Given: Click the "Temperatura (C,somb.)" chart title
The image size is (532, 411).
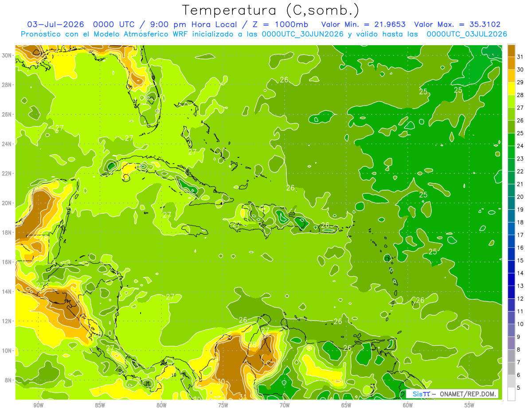Looking at the screenshot, I should click(271, 11).
